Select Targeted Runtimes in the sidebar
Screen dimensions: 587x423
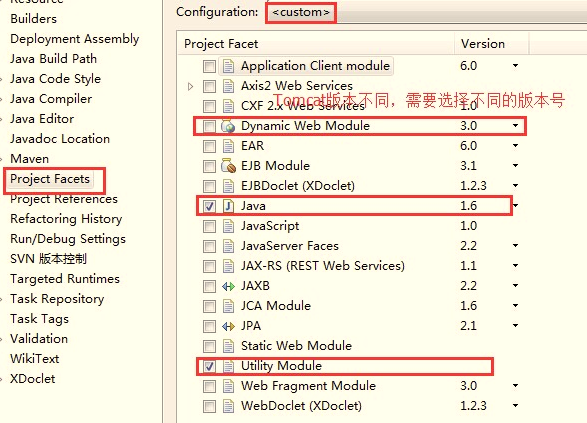point(65,279)
